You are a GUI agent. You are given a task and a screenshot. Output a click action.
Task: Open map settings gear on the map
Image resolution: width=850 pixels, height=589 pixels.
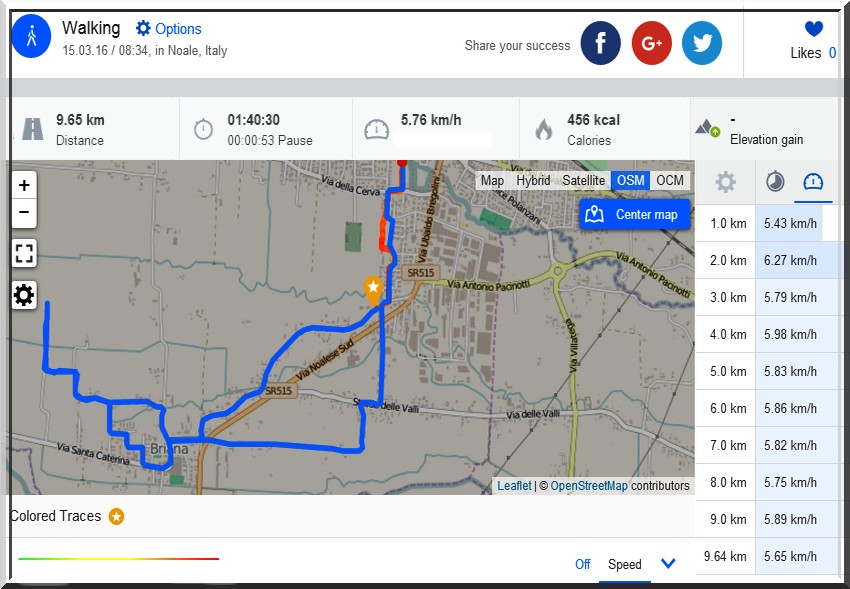click(x=24, y=295)
